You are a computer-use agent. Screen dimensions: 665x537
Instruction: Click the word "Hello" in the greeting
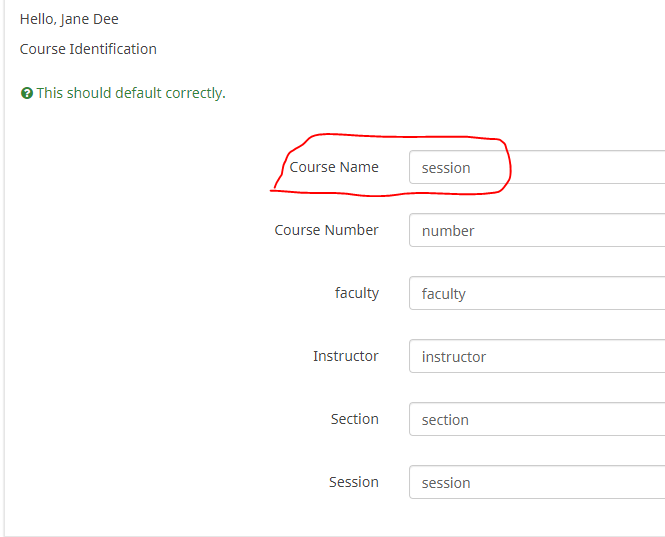pos(37,19)
